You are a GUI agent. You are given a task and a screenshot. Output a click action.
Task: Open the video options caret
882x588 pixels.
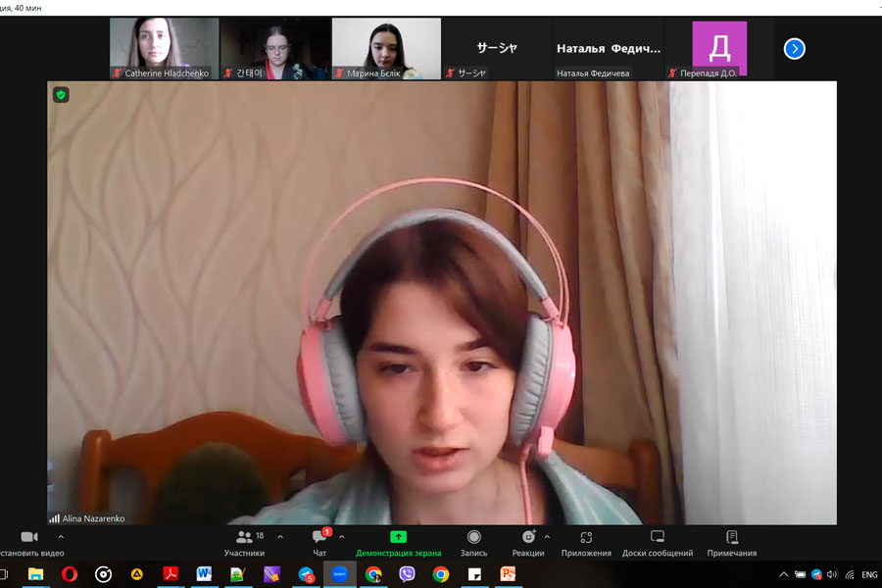click(x=61, y=537)
